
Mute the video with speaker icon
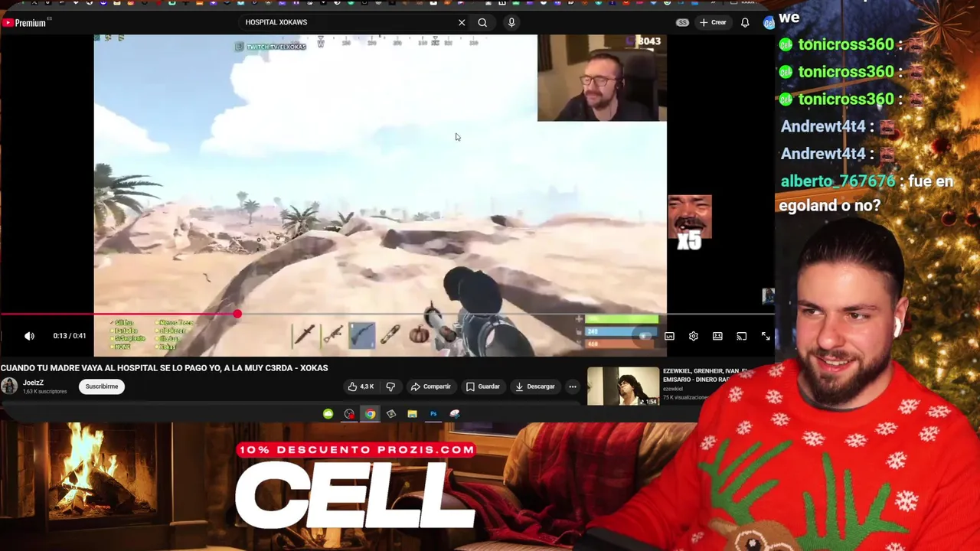click(x=29, y=336)
